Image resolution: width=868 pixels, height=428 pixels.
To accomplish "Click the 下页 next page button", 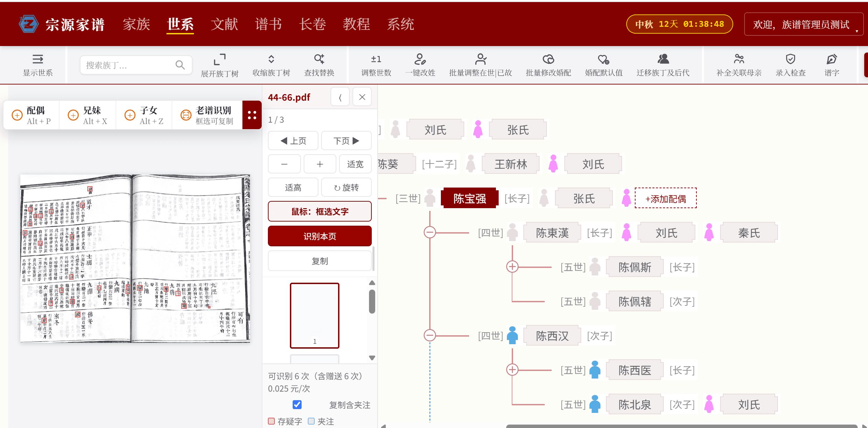I will [346, 140].
